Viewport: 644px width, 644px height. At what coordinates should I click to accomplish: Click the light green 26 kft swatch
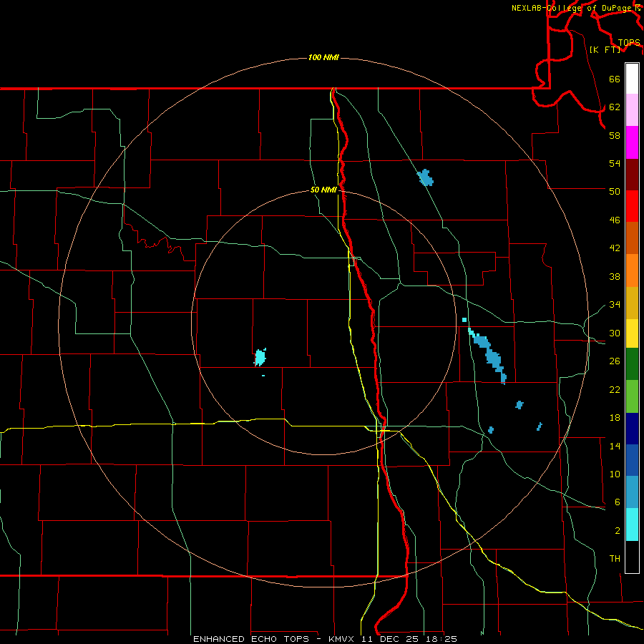click(x=632, y=396)
